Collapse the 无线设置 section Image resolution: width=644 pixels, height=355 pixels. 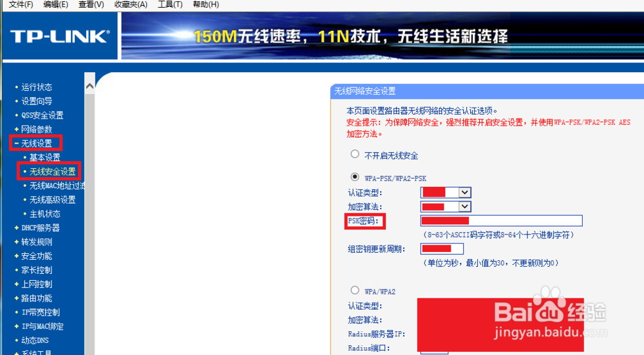(37, 144)
